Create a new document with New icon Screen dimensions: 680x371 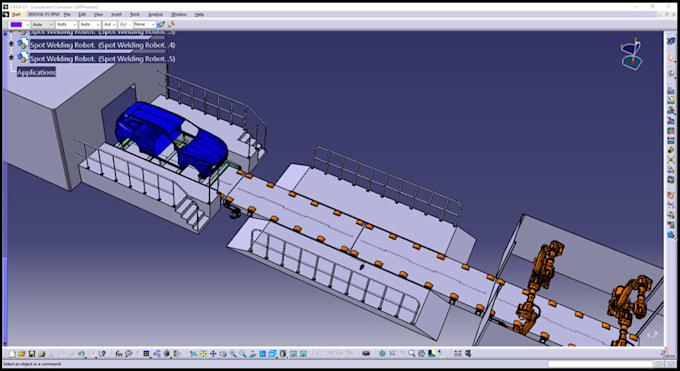click(12, 354)
